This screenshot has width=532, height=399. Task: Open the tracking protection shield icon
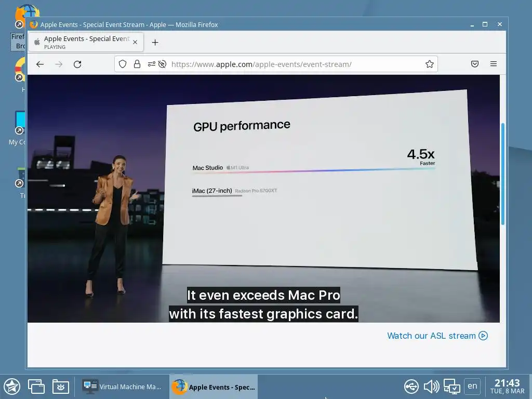tap(123, 64)
